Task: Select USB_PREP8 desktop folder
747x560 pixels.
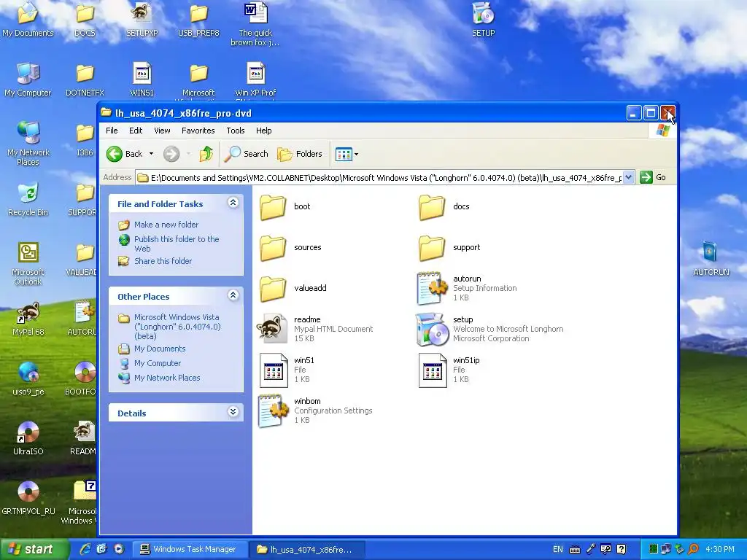Action: click(198, 20)
